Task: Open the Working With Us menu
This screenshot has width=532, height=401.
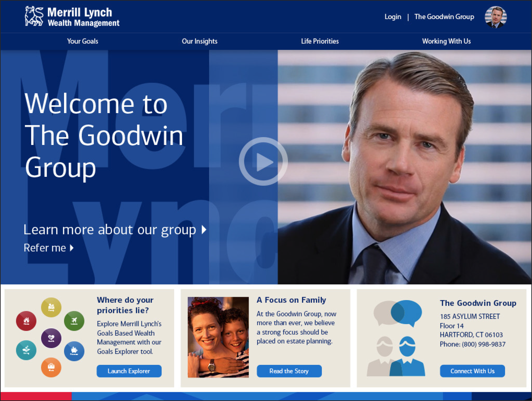Action: (447, 41)
